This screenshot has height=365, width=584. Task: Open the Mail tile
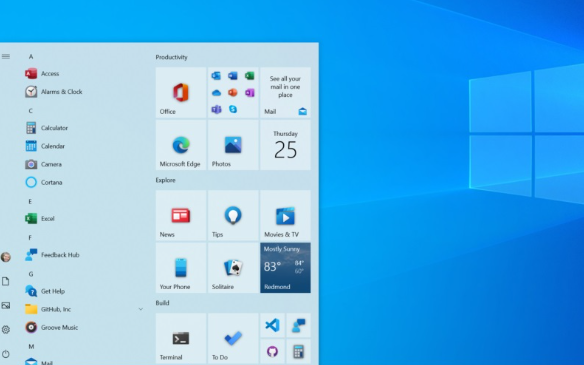[285, 92]
